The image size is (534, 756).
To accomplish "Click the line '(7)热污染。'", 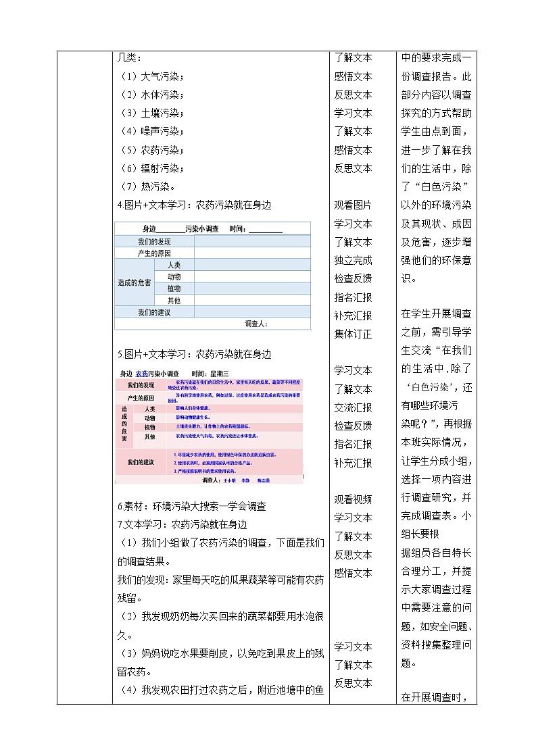I will [147, 187].
